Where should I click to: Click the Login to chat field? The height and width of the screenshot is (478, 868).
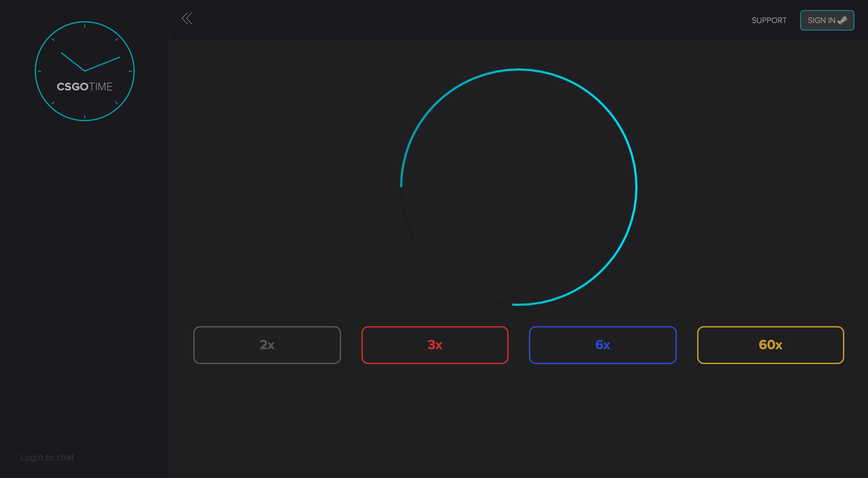(47, 457)
